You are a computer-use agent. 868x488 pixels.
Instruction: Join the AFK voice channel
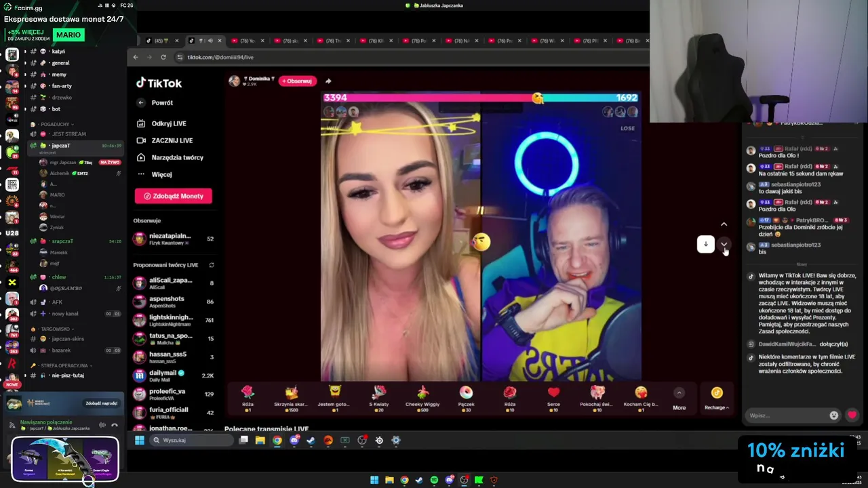coord(57,302)
